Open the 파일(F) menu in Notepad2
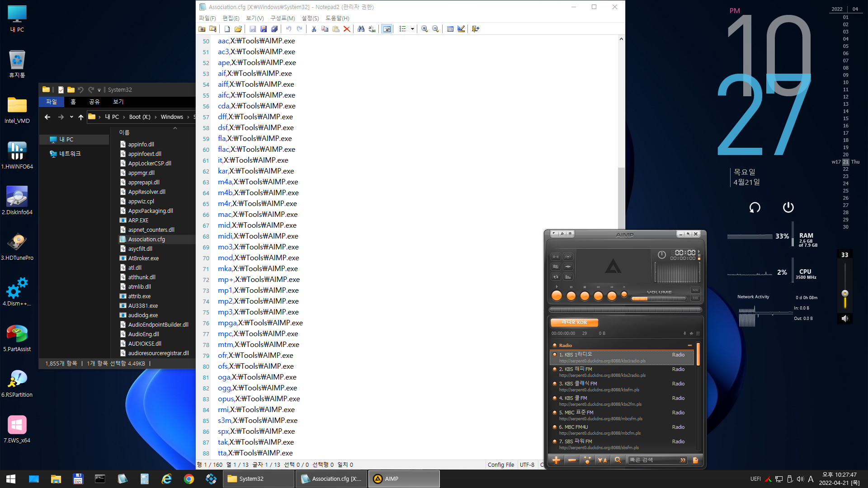This screenshot has height=488, width=868. click(x=208, y=18)
